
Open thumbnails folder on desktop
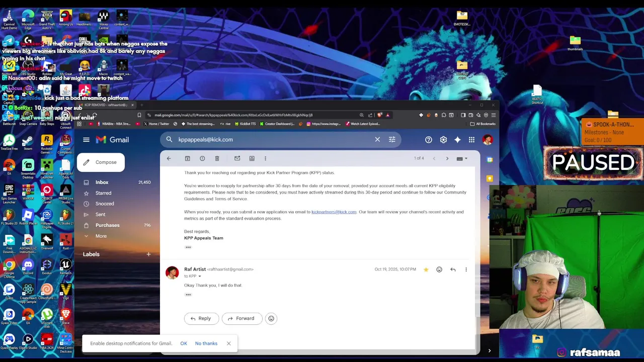pyautogui.click(x=575, y=43)
